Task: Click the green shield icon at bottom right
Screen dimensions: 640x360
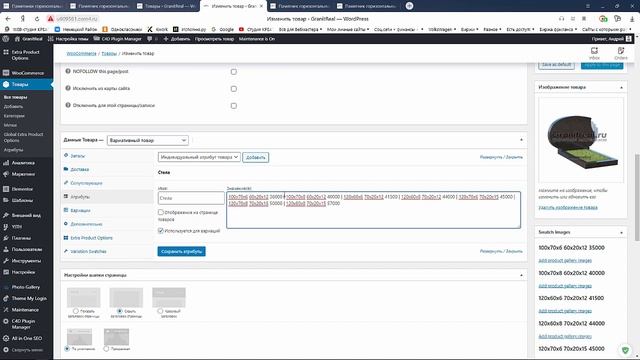Action: tap(625, 350)
